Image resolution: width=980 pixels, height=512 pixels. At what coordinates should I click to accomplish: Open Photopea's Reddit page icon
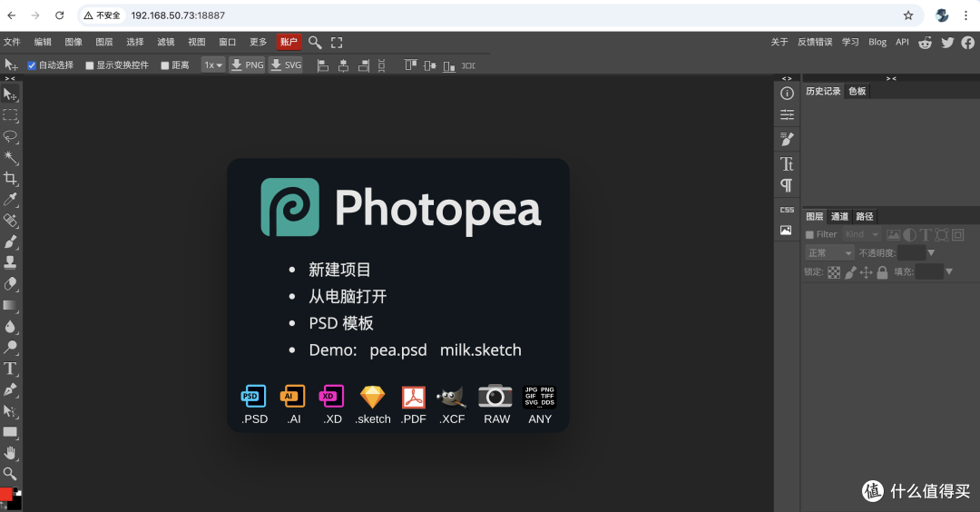point(925,43)
